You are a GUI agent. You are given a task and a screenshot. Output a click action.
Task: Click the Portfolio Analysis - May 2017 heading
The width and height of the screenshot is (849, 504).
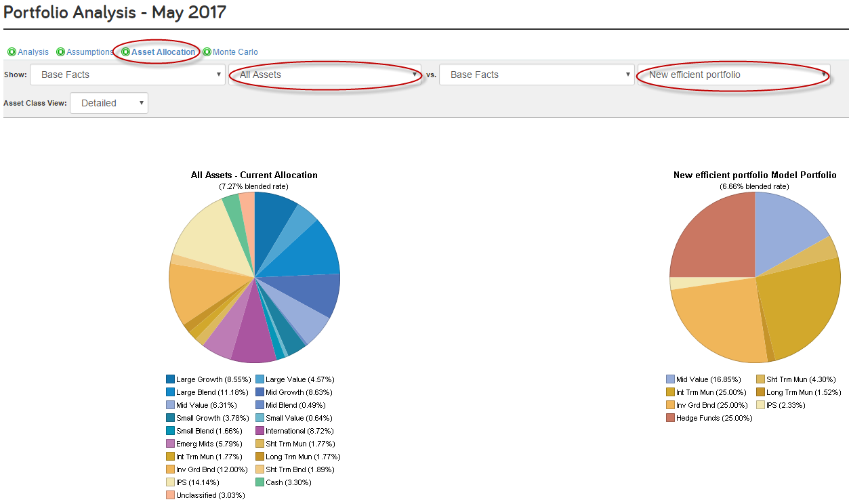pyautogui.click(x=115, y=12)
